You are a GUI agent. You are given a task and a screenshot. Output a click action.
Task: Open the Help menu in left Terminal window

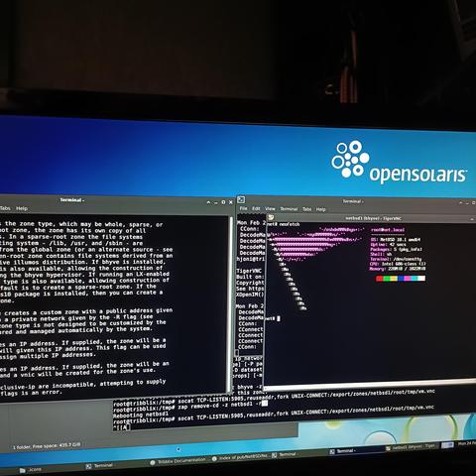22,208
